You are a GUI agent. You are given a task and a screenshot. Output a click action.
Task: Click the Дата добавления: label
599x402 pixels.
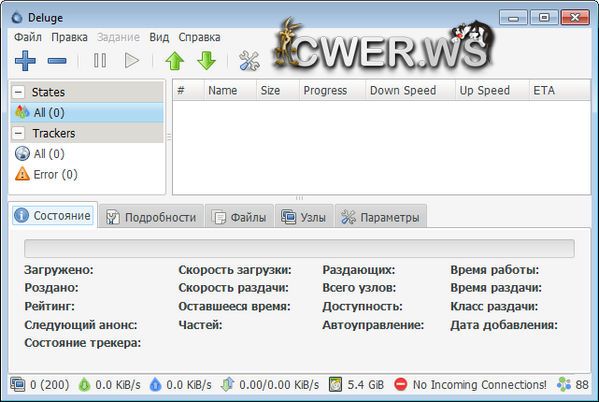click(x=504, y=325)
